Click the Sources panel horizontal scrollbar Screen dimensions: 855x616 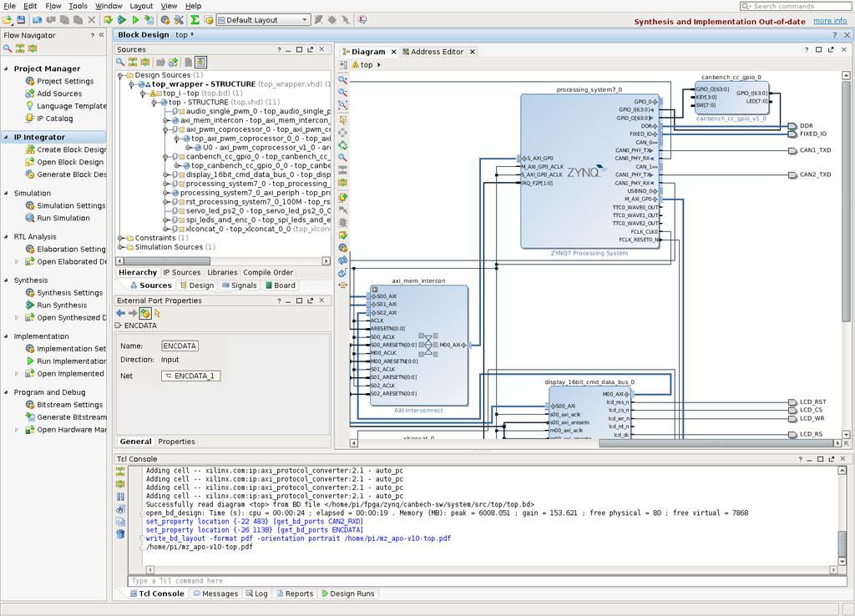(167, 261)
